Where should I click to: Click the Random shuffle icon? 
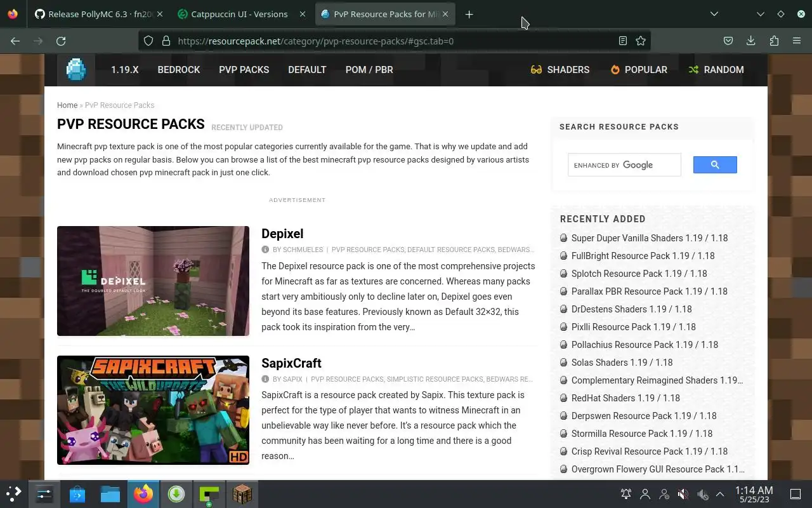(x=693, y=70)
